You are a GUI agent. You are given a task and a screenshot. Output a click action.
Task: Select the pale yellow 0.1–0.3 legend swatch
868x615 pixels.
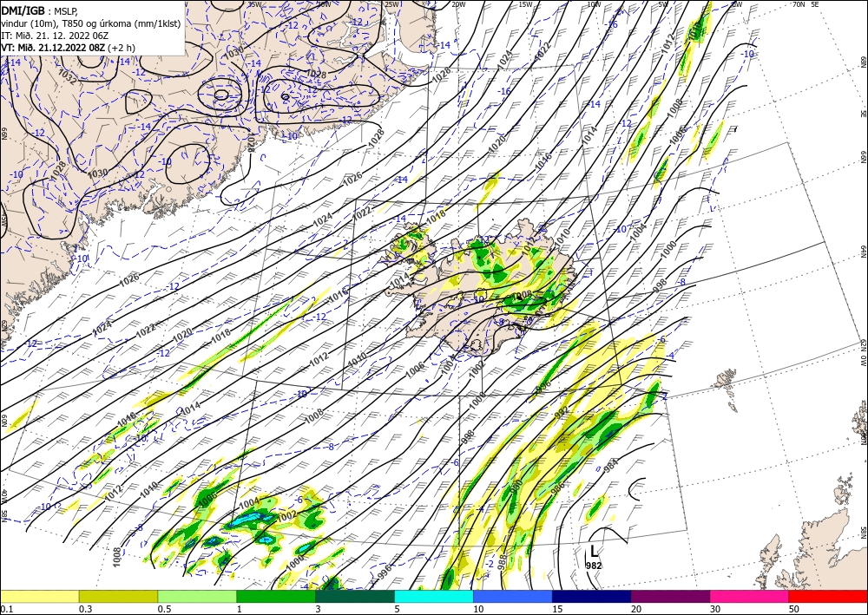(39, 596)
